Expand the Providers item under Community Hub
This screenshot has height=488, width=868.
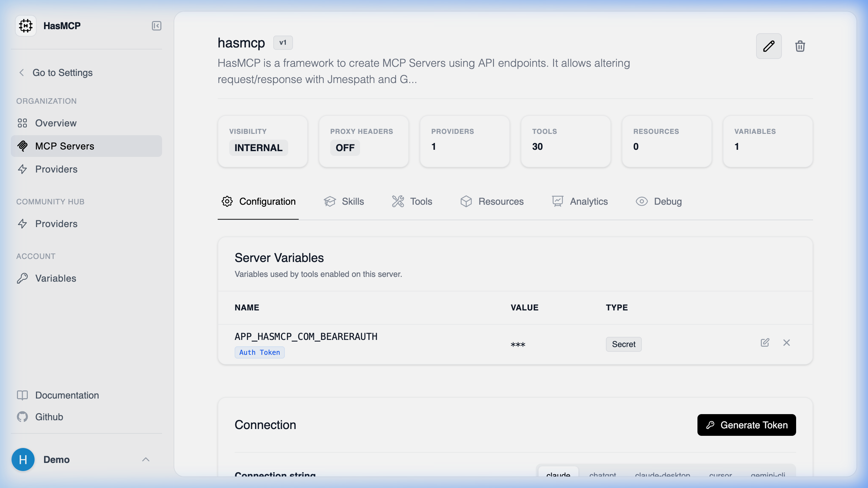pyautogui.click(x=56, y=224)
